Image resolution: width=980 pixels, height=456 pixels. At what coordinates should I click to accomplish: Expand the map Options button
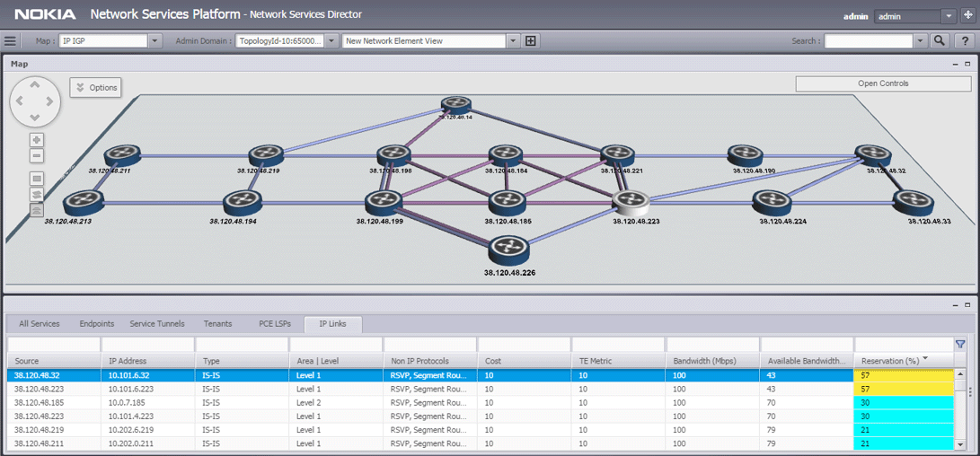pyautogui.click(x=96, y=87)
